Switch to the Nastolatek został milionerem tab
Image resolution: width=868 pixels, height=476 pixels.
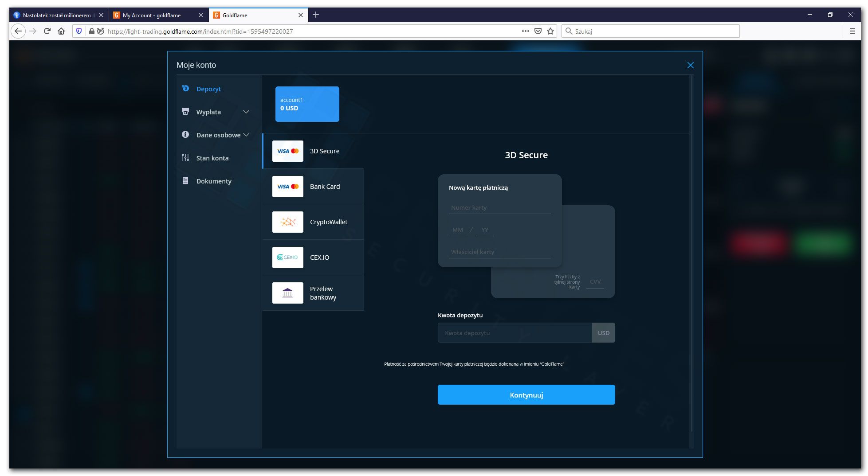click(59, 15)
